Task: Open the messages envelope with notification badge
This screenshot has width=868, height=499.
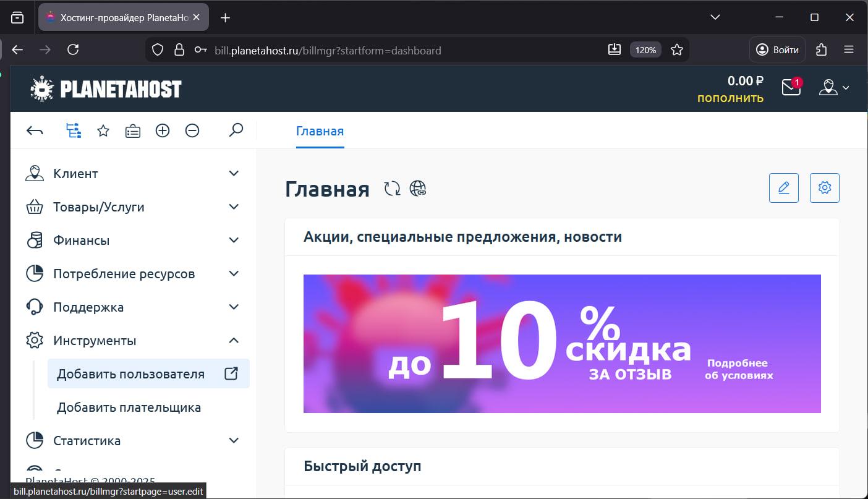Action: click(791, 88)
